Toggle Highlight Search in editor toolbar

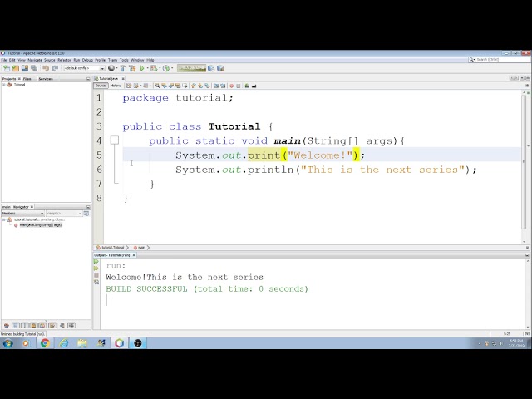click(x=178, y=86)
